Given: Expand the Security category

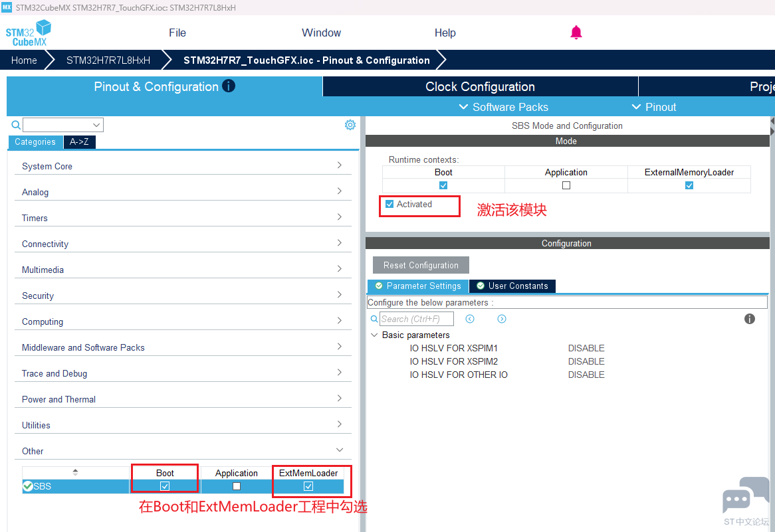Looking at the screenshot, I should pyautogui.click(x=183, y=296).
